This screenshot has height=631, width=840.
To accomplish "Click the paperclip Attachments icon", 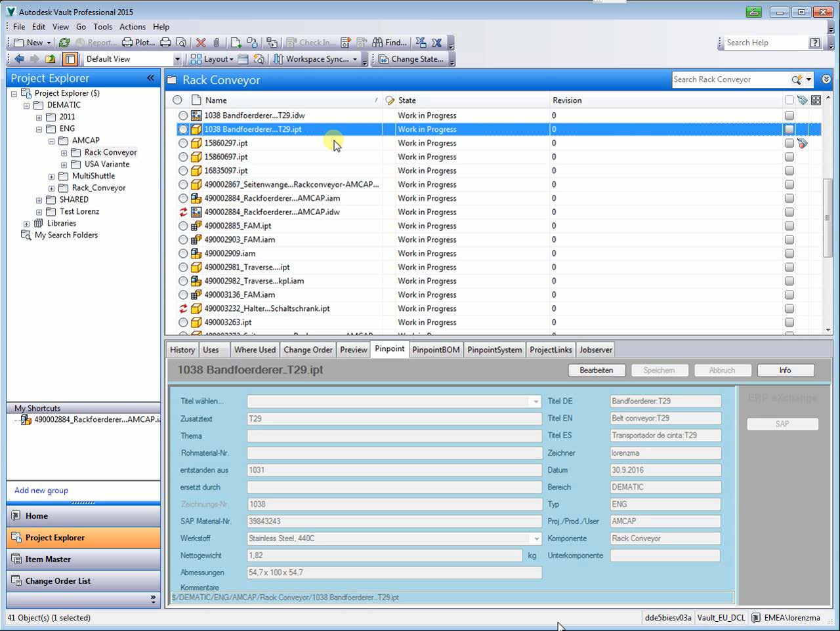I will (217, 43).
